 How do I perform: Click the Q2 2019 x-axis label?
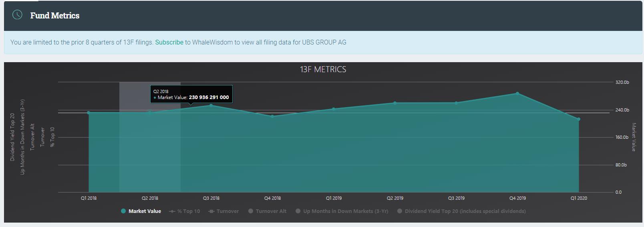click(395, 198)
